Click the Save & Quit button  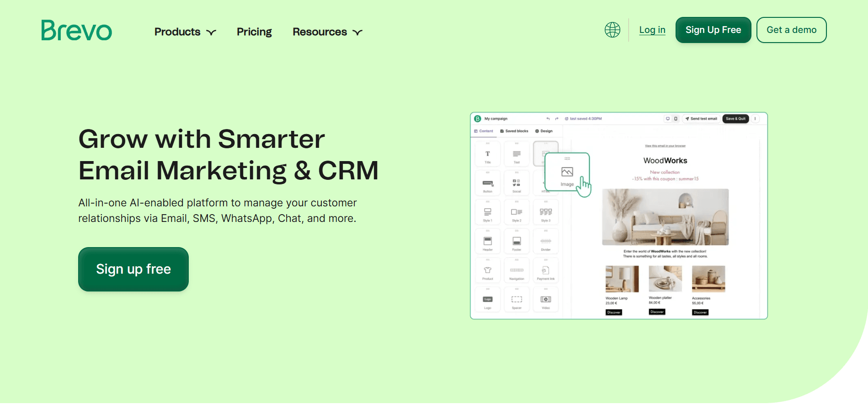click(735, 119)
